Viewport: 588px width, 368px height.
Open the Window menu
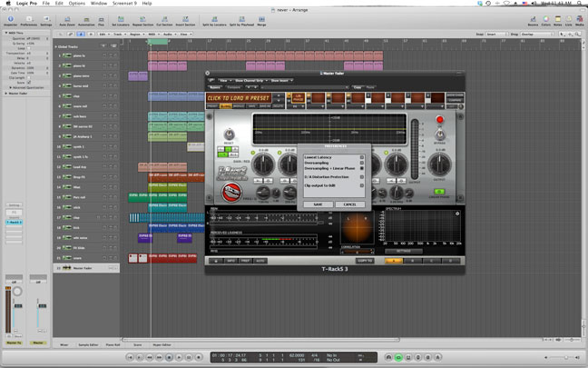[99, 3]
